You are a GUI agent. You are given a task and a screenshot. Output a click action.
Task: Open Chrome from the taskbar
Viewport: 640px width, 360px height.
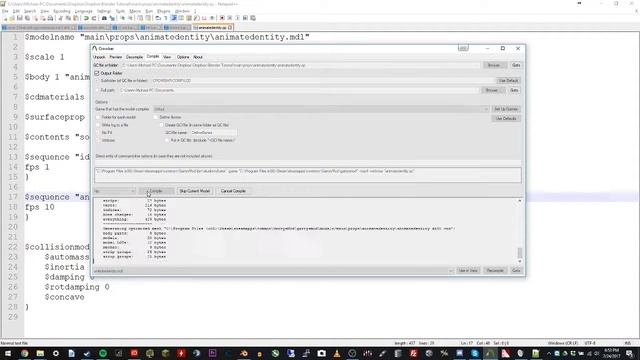(24, 353)
